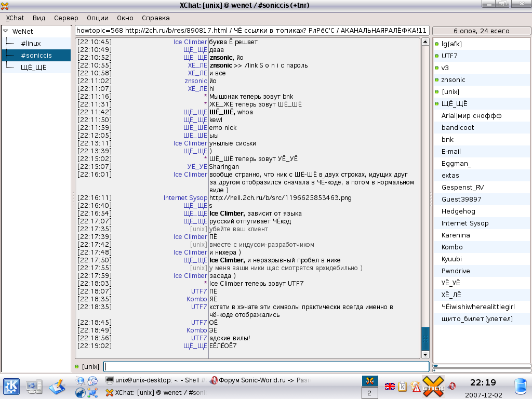The width and height of the screenshot is (532, 399).
Task: Open the Klipper clipboard tray icon
Action: (403, 386)
